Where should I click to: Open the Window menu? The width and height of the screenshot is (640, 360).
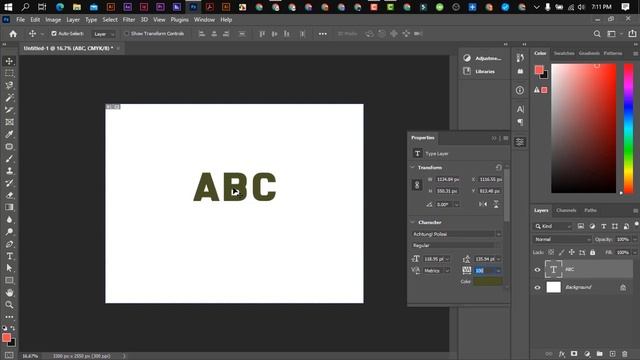204,20
